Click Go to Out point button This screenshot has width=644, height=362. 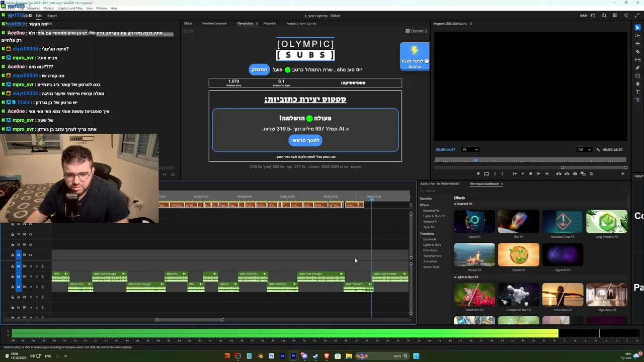(547, 173)
